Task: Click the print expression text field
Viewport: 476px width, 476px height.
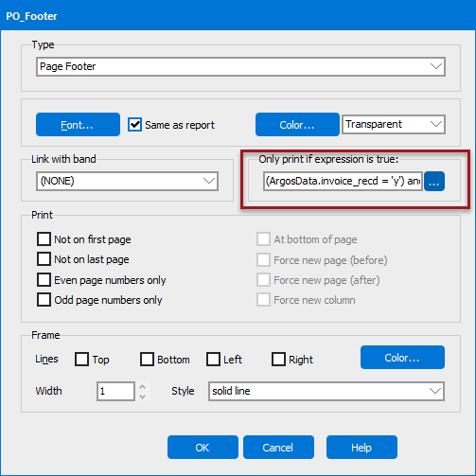Action: tap(343, 181)
